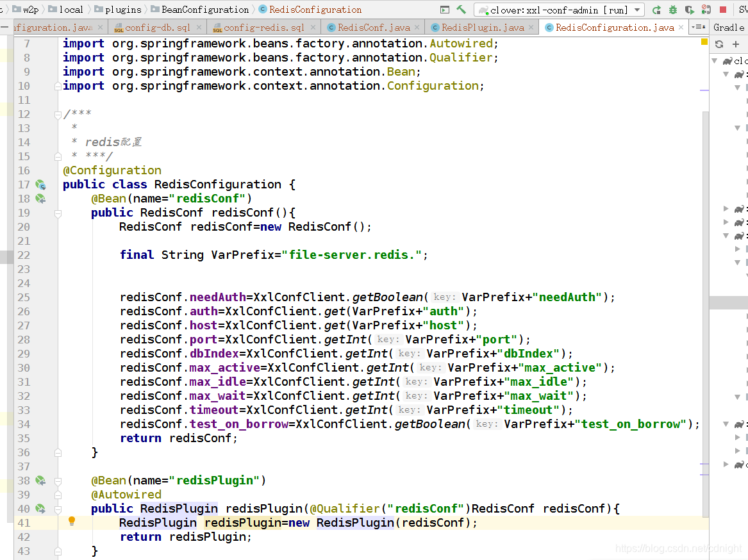Screen dimensions: 748x560
Task: Click the plugins breadcrumb folder
Action: point(117,10)
